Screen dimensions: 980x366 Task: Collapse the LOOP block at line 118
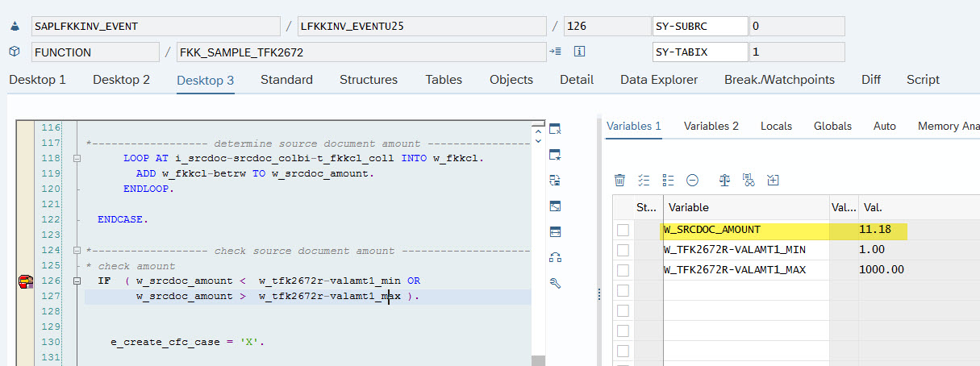click(x=77, y=158)
